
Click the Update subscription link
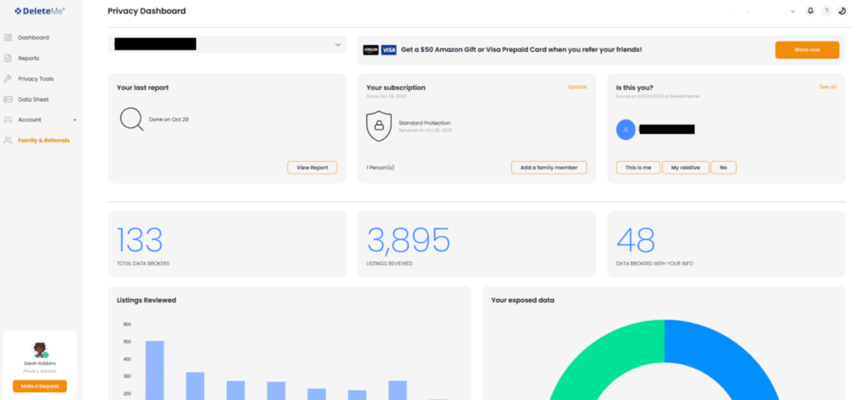pos(576,86)
